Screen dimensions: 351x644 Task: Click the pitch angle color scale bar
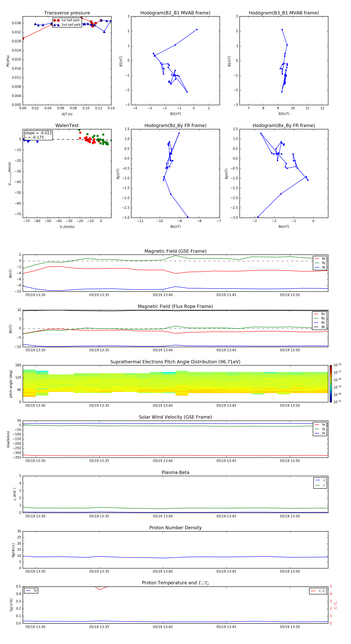click(331, 384)
